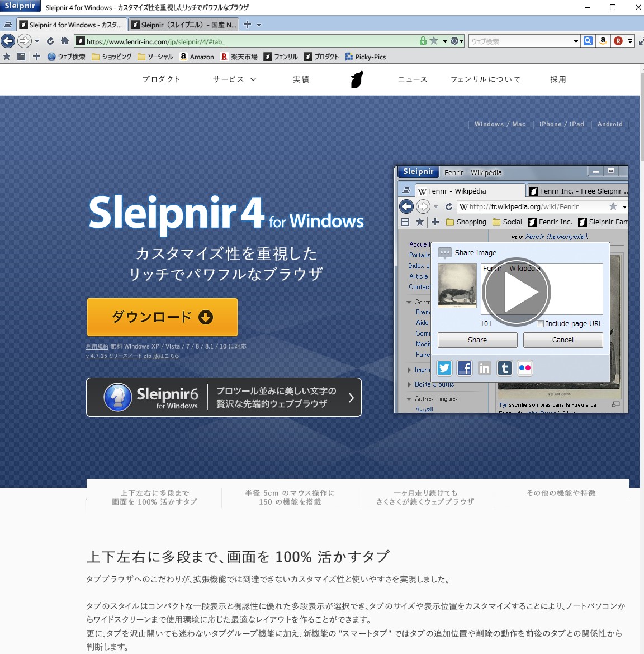Click the green lock security icon
Image resolution: width=644 pixels, height=654 pixels.
tap(423, 41)
